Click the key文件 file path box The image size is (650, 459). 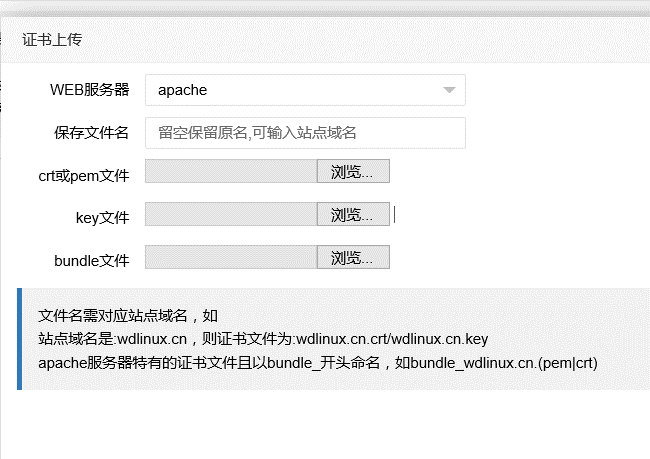(231, 214)
